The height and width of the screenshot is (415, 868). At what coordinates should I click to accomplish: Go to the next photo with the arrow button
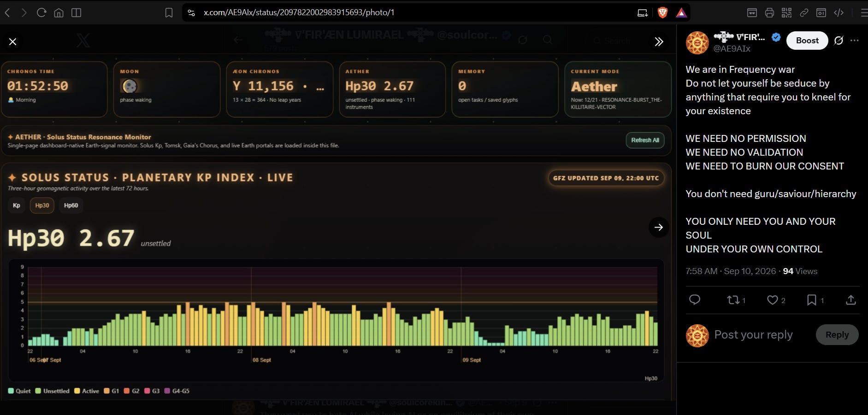(659, 227)
